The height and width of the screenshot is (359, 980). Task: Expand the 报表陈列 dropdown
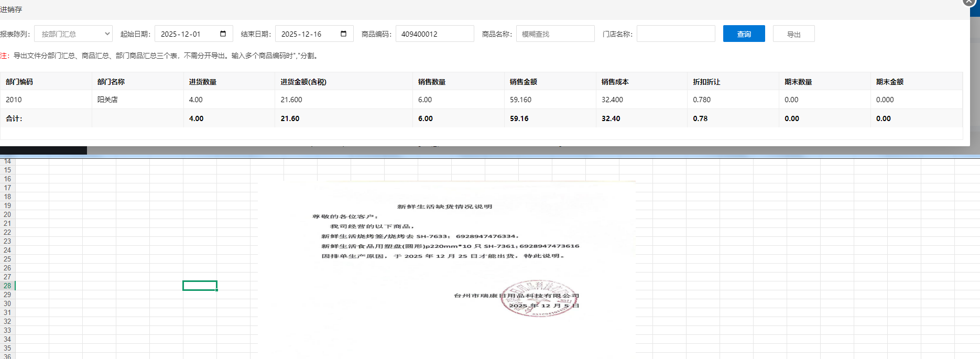pyautogui.click(x=73, y=34)
